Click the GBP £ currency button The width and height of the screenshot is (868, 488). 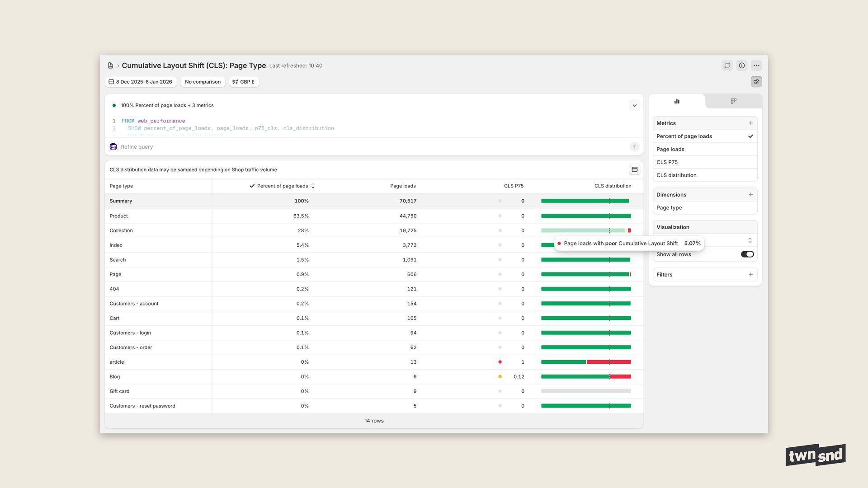pyautogui.click(x=244, y=82)
